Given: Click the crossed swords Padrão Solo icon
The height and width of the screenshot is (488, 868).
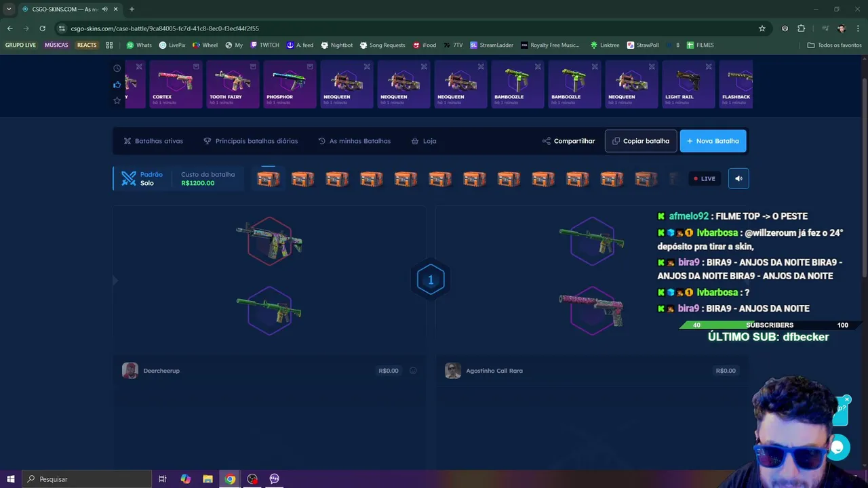Looking at the screenshot, I should [x=129, y=178].
